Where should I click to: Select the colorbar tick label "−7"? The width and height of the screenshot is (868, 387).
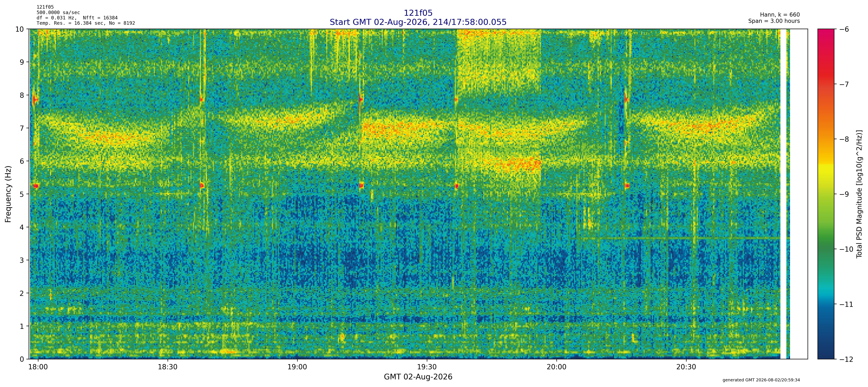coord(844,84)
